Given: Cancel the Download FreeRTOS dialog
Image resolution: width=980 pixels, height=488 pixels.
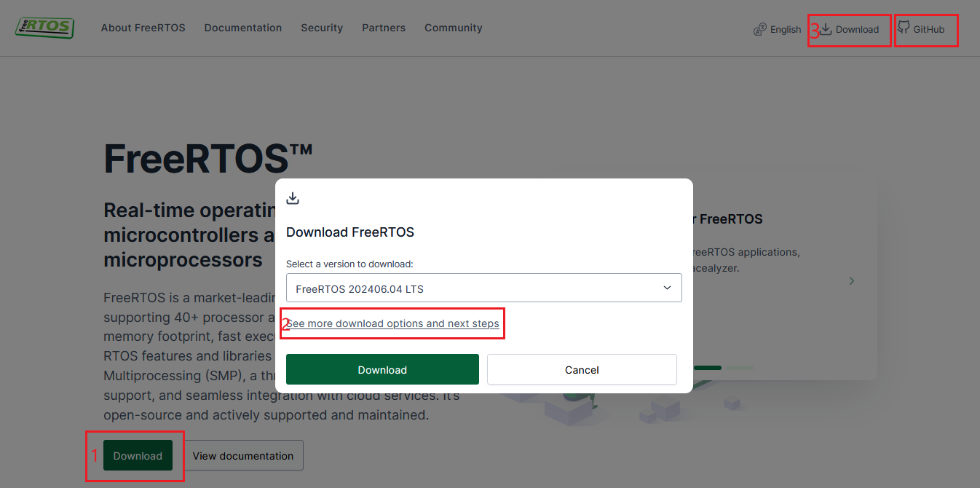Looking at the screenshot, I should (x=582, y=369).
